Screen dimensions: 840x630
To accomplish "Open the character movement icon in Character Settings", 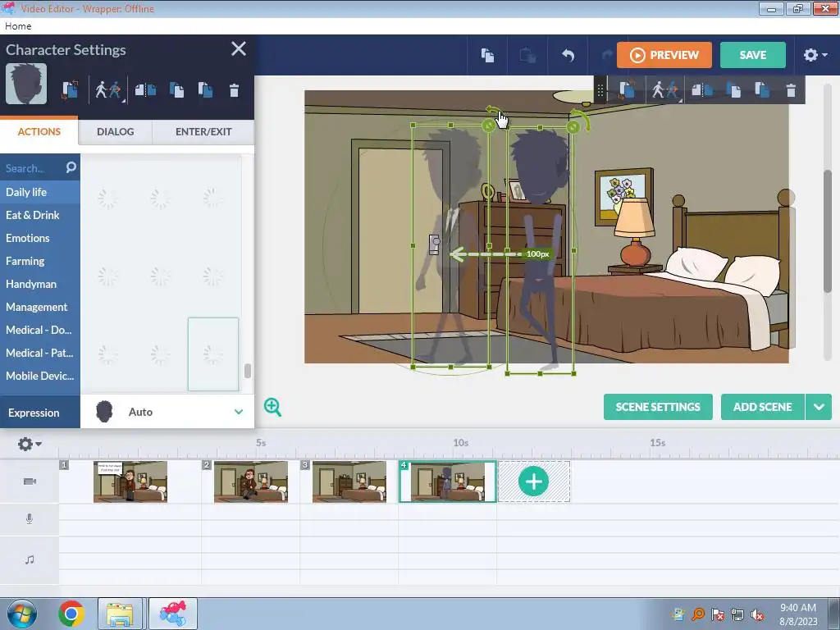I will coord(108,89).
